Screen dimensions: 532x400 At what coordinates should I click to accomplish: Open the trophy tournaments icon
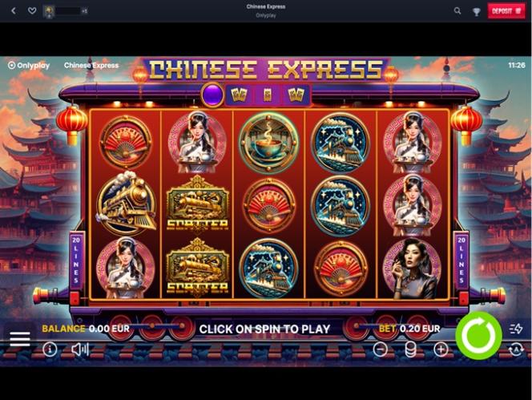[477, 12]
